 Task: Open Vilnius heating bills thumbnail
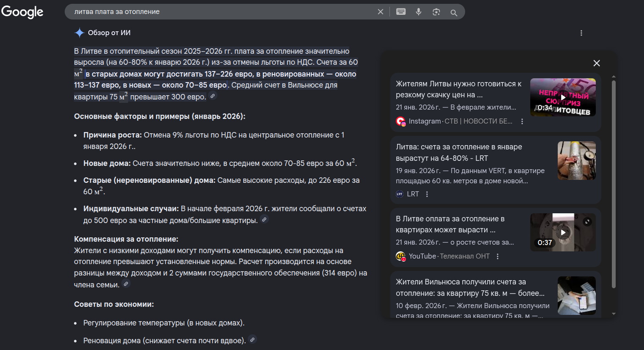click(x=577, y=295)
